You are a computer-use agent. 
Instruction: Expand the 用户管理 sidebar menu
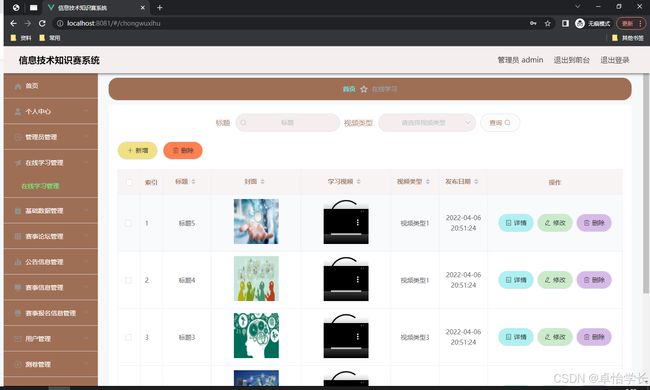click(51, 339)
